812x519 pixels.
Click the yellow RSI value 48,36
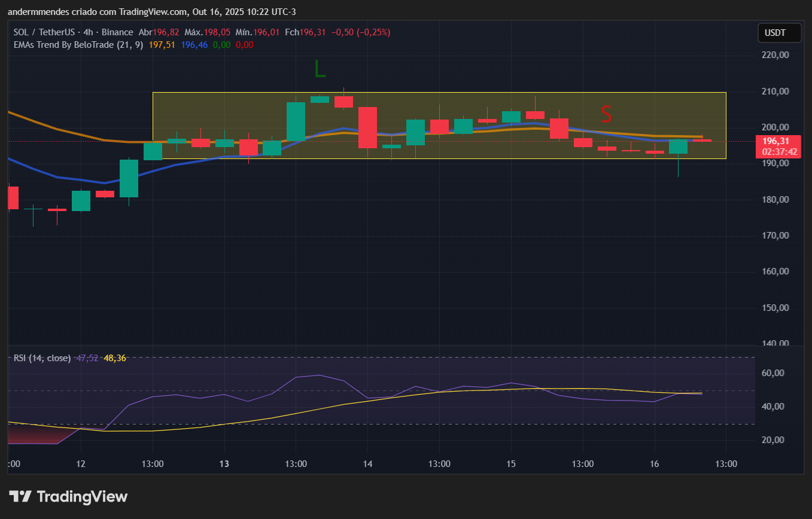point(115,358)
